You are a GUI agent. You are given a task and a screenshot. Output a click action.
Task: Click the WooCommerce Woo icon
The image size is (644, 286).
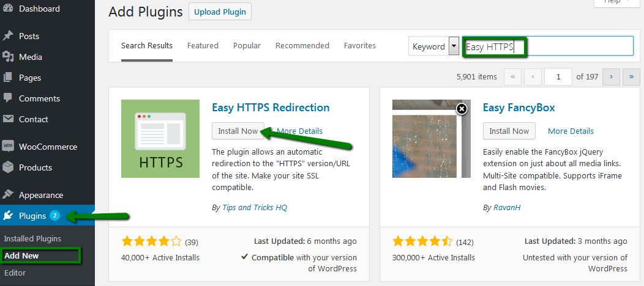coord(8,146)
